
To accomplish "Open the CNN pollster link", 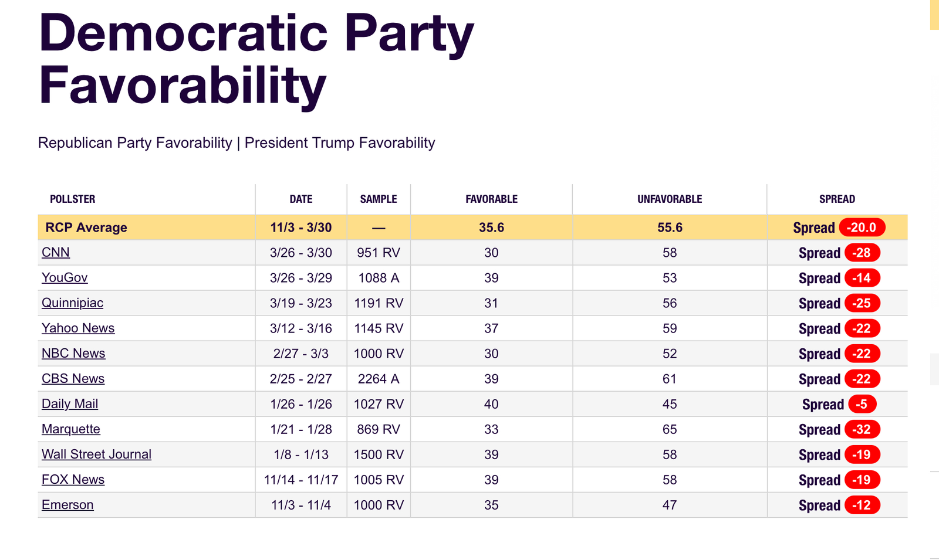I will point(56,253).
